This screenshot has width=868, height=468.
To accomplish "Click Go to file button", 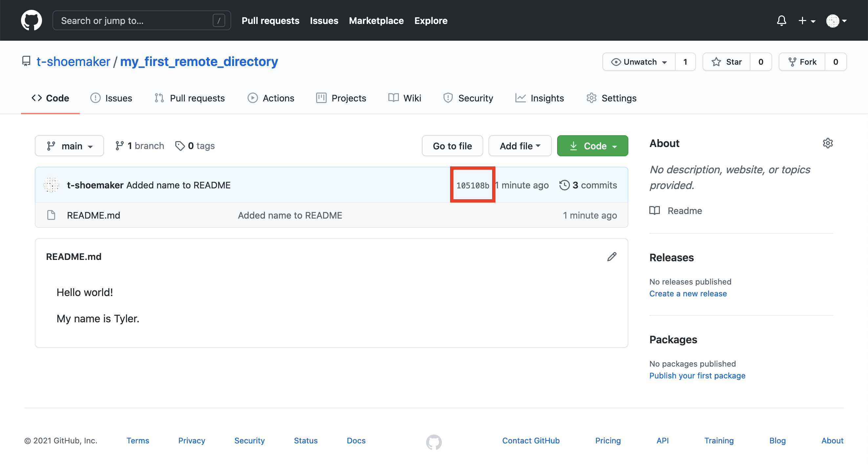I will tap(452, 146).
